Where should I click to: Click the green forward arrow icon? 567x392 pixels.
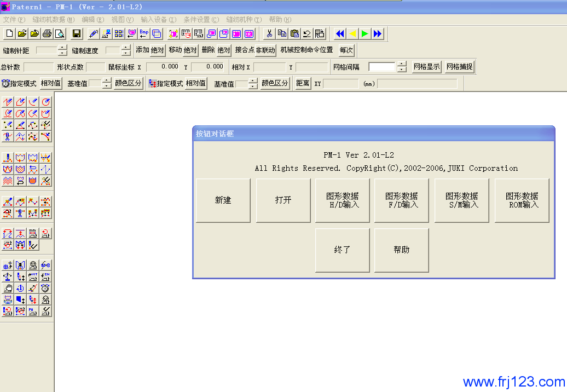[x=364, y=34]
